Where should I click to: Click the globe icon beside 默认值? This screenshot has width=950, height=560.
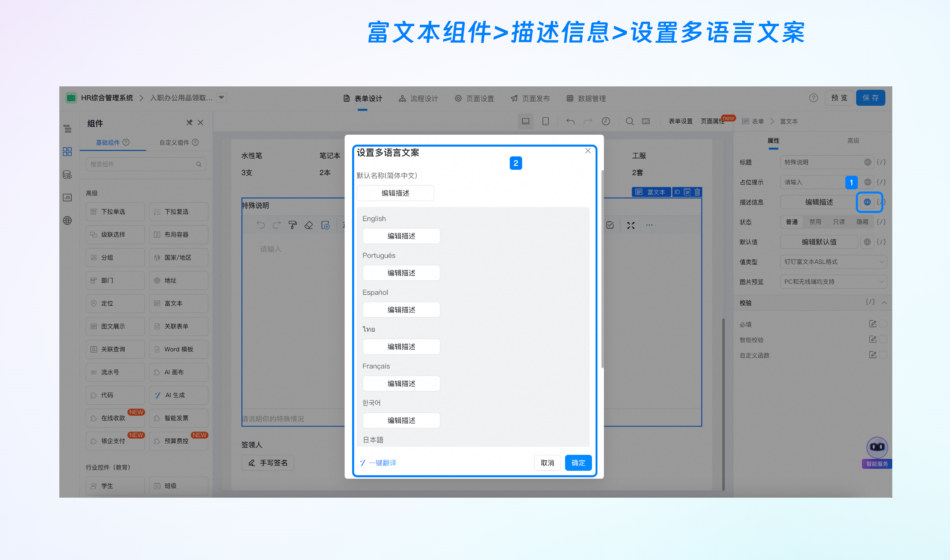click(x=867, y=242)
